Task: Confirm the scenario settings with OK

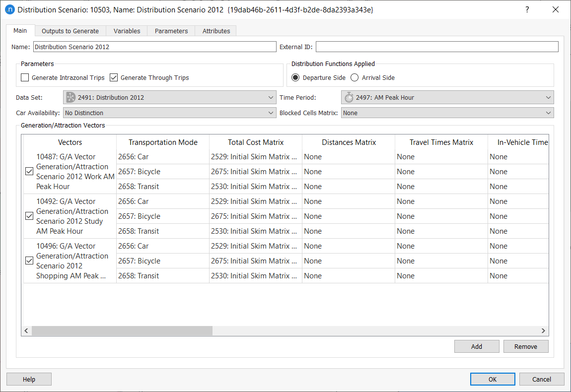Action: [x=492, y=379]
